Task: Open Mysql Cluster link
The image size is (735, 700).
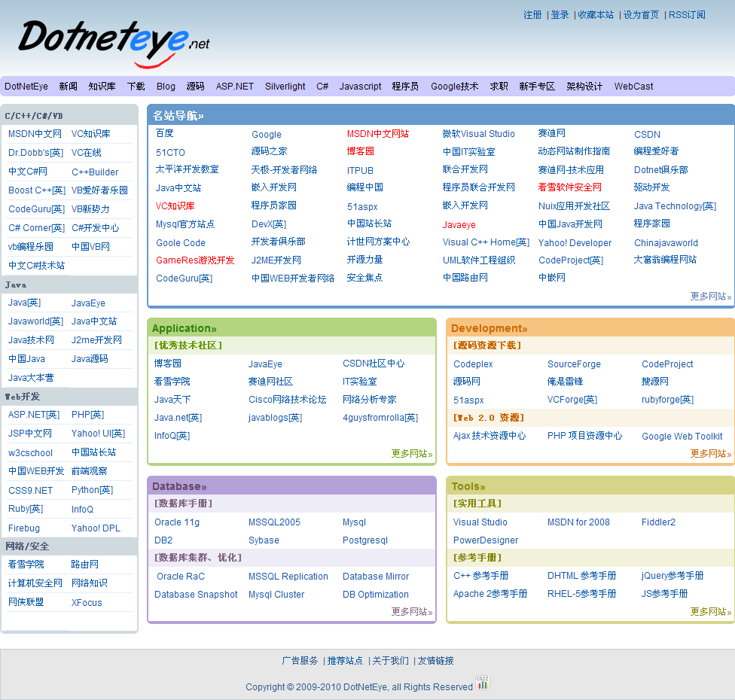Action: click(x=276, y=595)
